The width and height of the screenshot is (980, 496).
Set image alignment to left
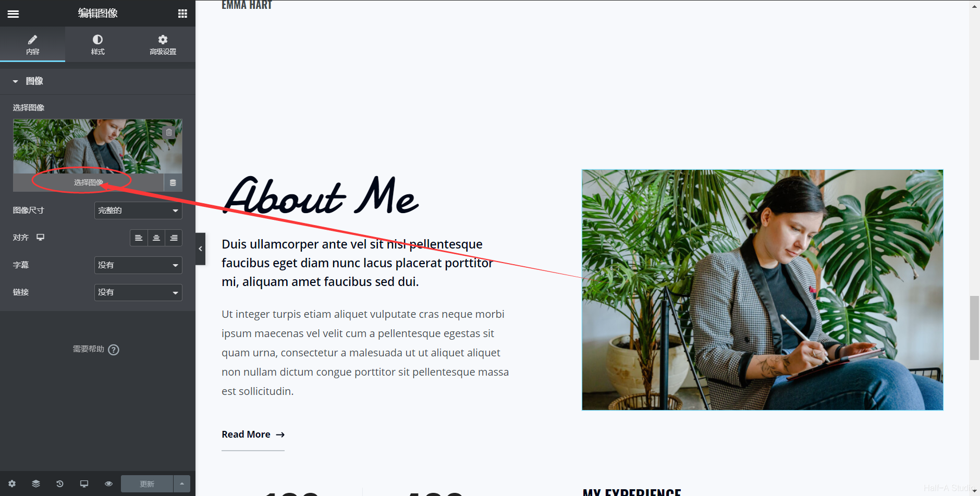coord(139,238)
